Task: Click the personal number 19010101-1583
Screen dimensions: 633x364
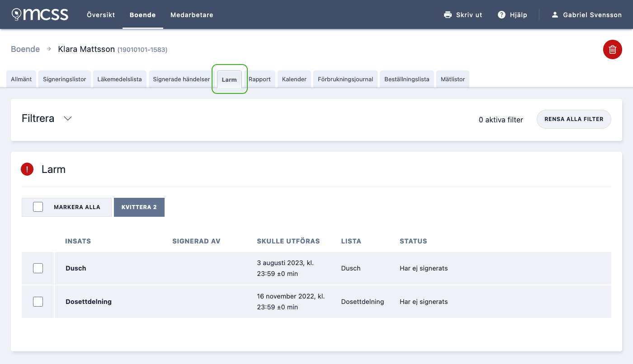Action: click(142, 50)
